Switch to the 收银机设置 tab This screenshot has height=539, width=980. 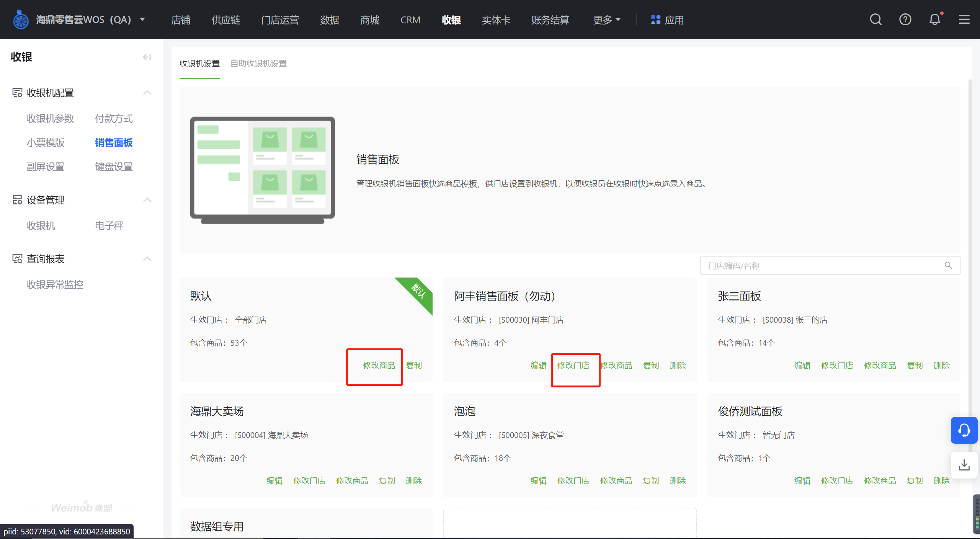tap(199, 64)
